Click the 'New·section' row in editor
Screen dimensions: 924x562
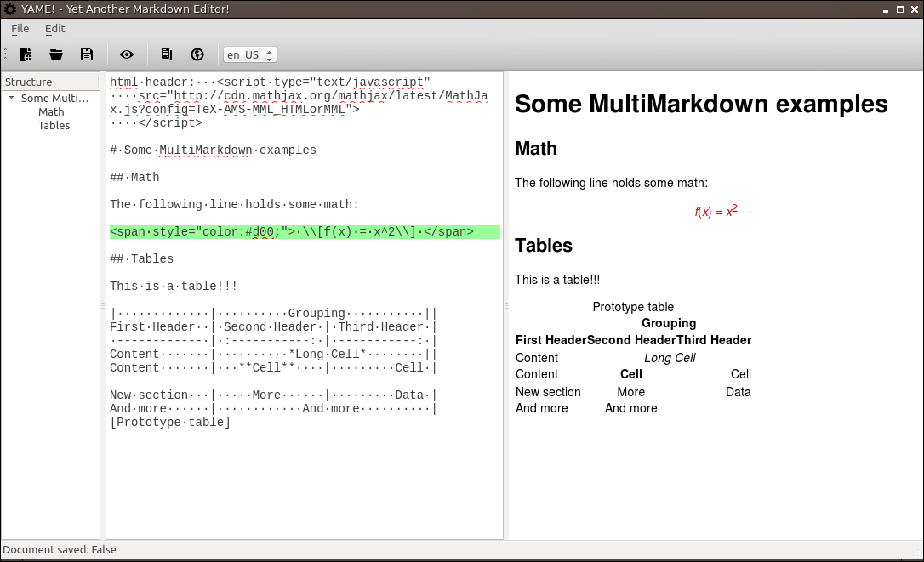pos(273,395)
